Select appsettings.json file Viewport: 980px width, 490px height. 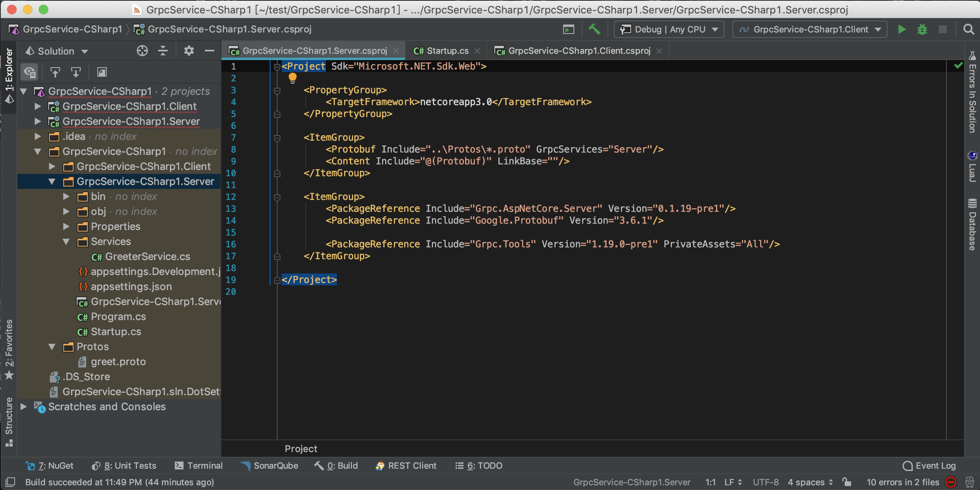(125, 286)
